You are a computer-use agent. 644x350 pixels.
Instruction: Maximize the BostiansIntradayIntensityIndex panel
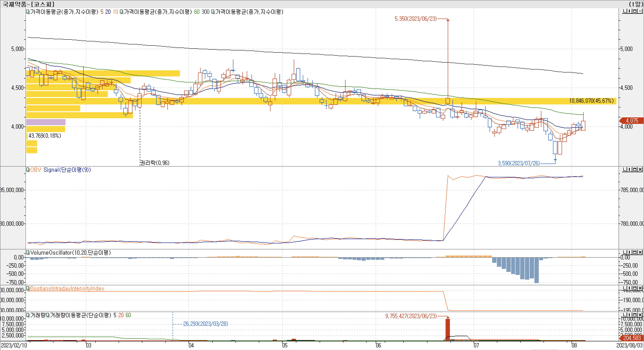[635, 288]
